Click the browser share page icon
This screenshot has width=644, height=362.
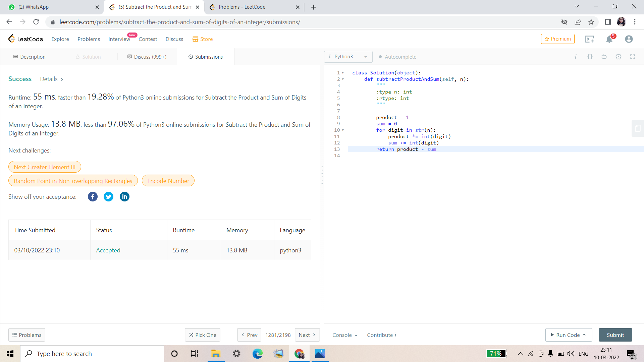578,22
